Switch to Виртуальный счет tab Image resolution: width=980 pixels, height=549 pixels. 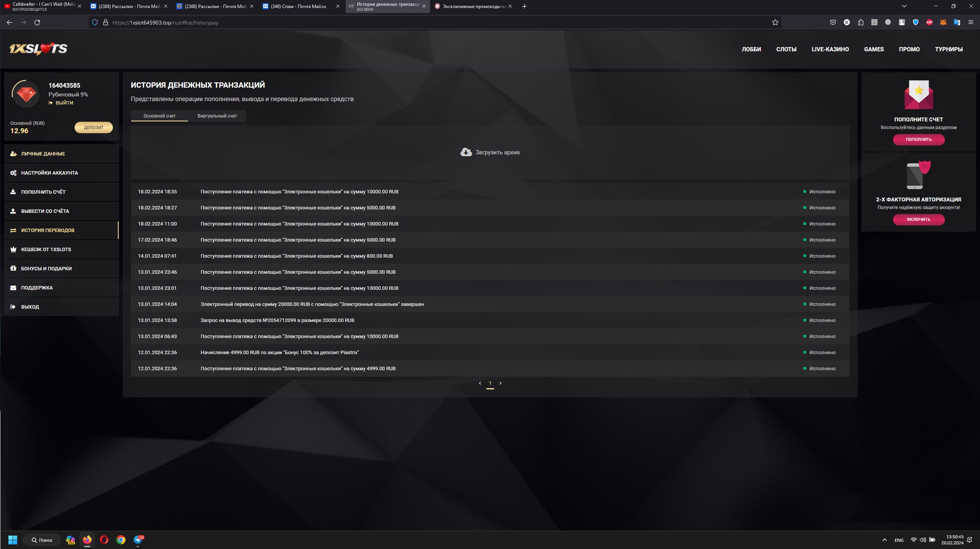(217, 116)
